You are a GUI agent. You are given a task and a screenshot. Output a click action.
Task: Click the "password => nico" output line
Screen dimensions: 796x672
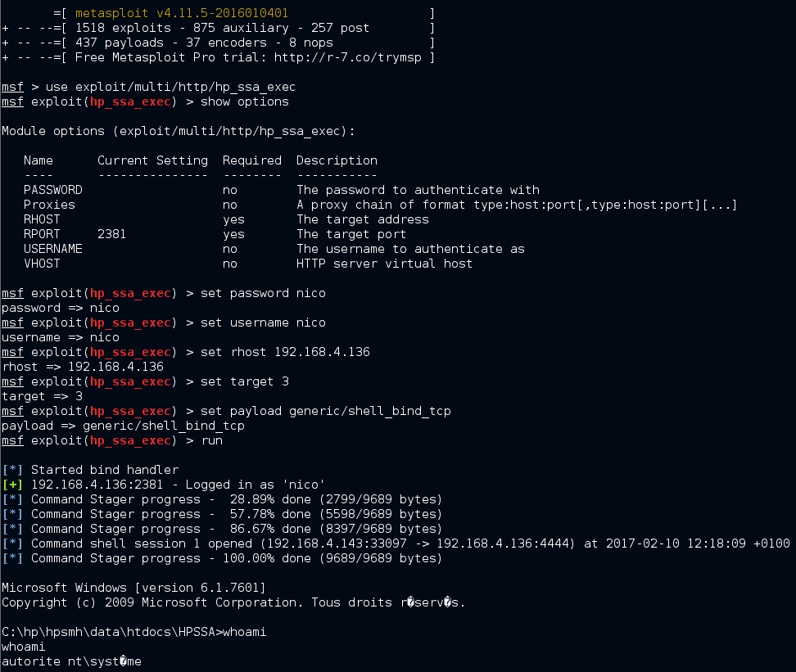[x=61, y=308]
